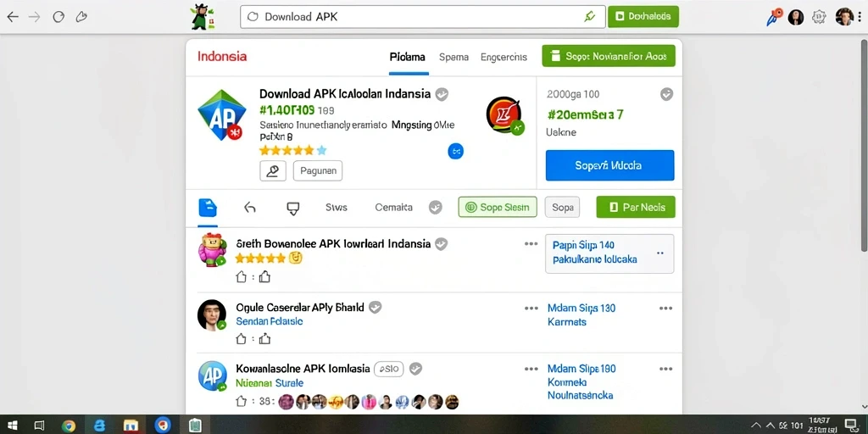868x434 pixels.
Task: Click the first avatar in the reactions row
Action: 286,401
